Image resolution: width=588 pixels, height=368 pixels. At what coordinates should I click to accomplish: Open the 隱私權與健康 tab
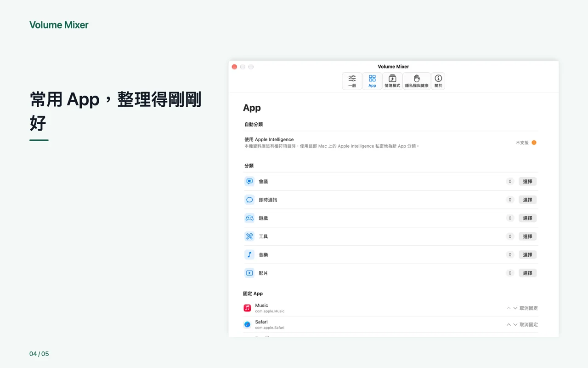point(417,81)
